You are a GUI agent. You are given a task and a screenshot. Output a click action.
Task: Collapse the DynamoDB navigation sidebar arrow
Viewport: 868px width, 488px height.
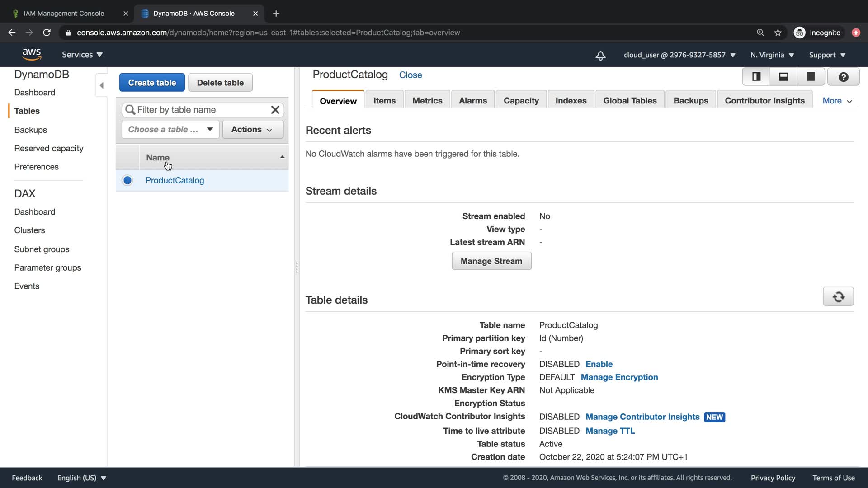point(101,85)
